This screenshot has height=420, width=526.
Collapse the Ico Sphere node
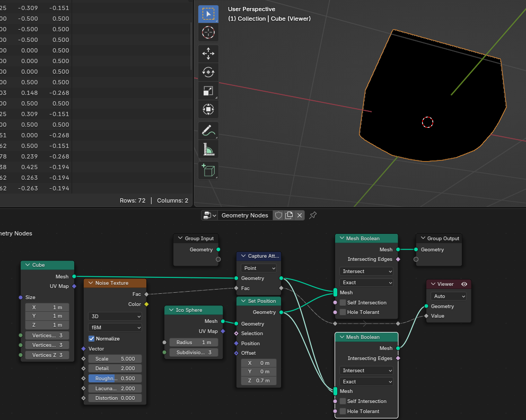point(171,310)
